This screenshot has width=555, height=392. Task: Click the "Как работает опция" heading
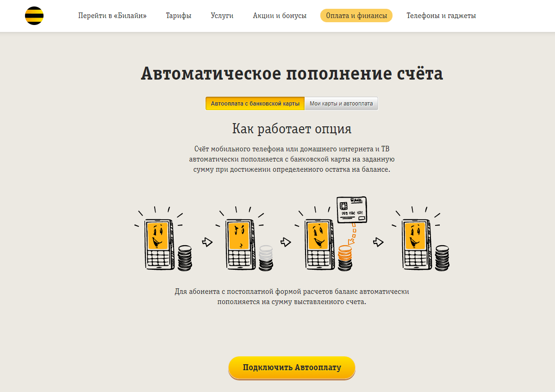[292, 129]
